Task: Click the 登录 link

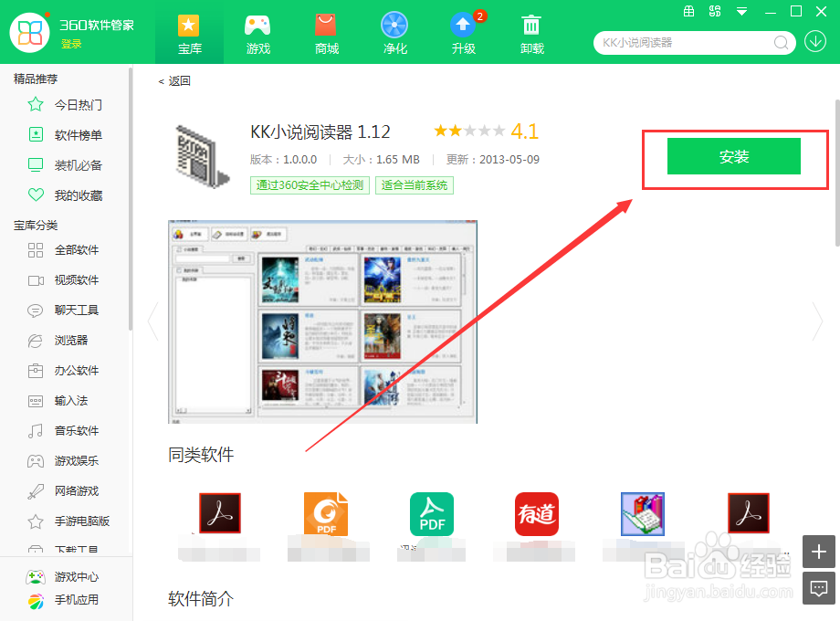Action: 71,44
